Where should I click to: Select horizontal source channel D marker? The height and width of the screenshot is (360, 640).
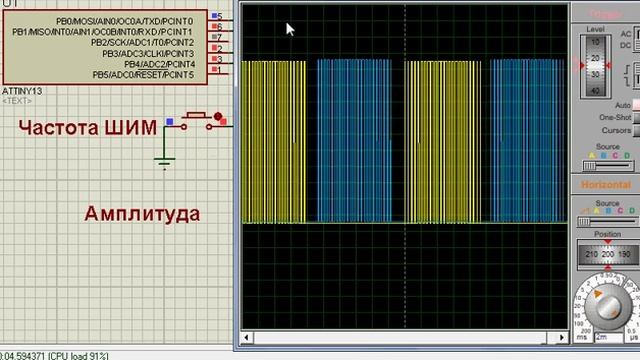point(632,211)
